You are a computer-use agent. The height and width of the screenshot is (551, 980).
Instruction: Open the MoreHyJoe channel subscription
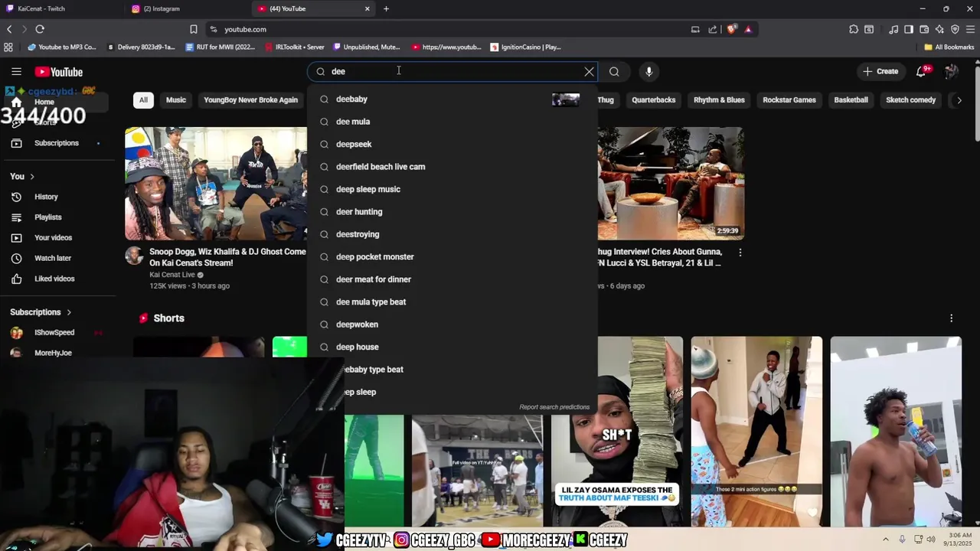[53, 353]
